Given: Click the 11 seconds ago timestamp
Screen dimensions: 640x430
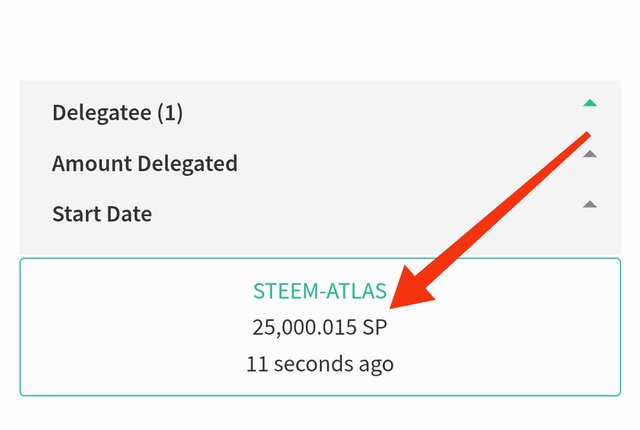Looking at the screenshot, I should click(x=319, y=363).
